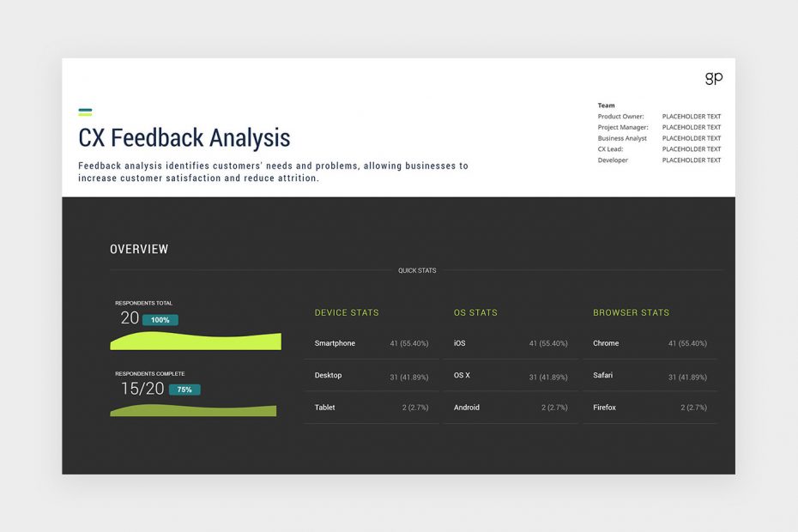
Task: Select the RESPONDENTS COMPLETE label
Action: tap(149, 373)
